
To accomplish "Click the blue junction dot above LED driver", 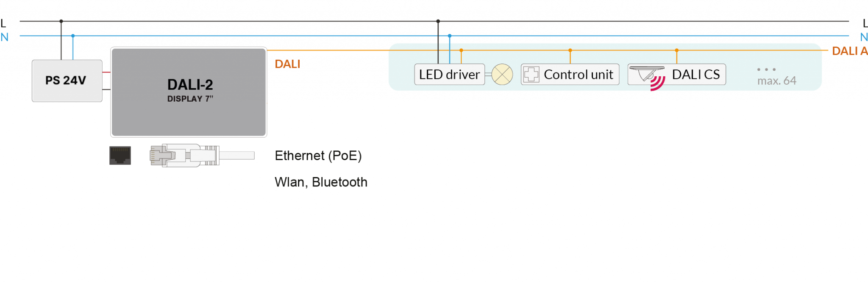I will click(450, 36).
